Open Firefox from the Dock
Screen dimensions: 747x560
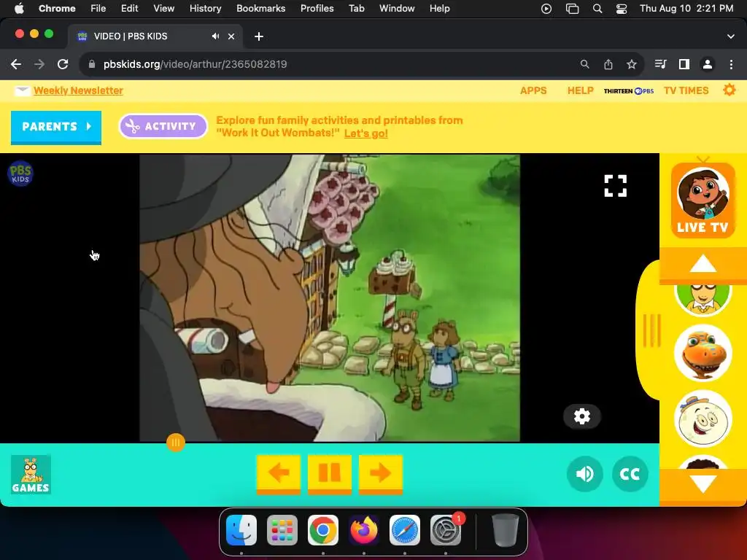(x=364, y=529)
